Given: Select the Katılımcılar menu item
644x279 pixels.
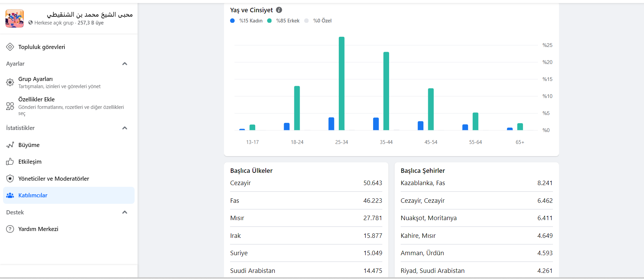Looking at the screenshot, I should [69, 195].
